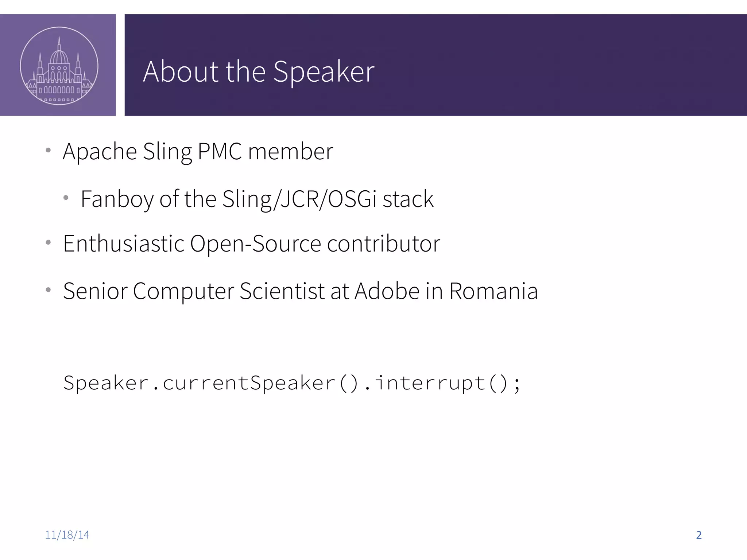Click the "Apache Sling PMC member" bullet text
Screen dimensions: 747x560
coord(198,151)
